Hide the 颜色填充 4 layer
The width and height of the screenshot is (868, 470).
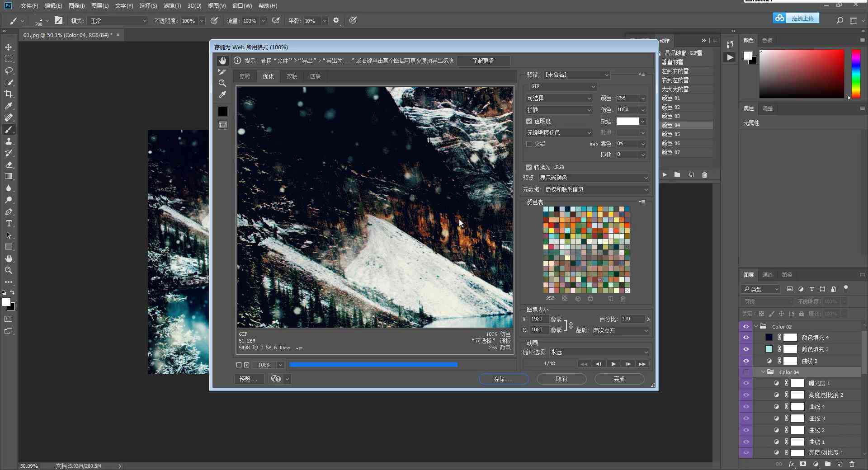tap(746, 338)
